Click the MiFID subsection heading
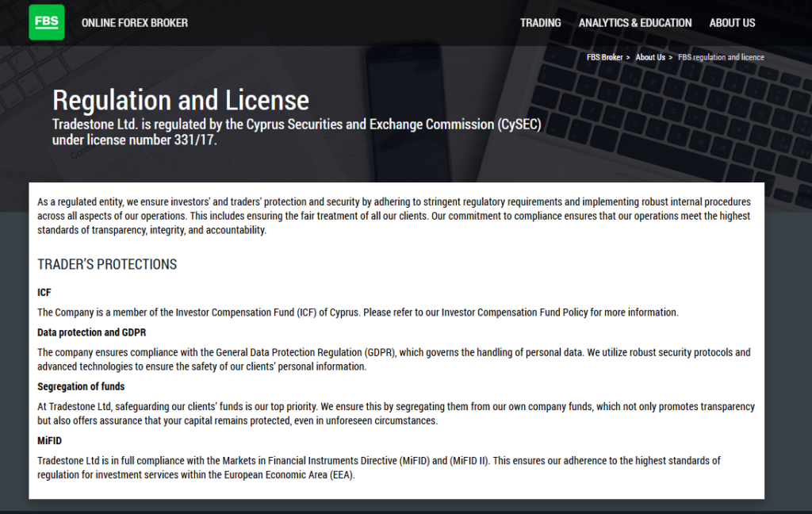The height and width of the screenshot is (514, 812). click(x=49, y=441)
